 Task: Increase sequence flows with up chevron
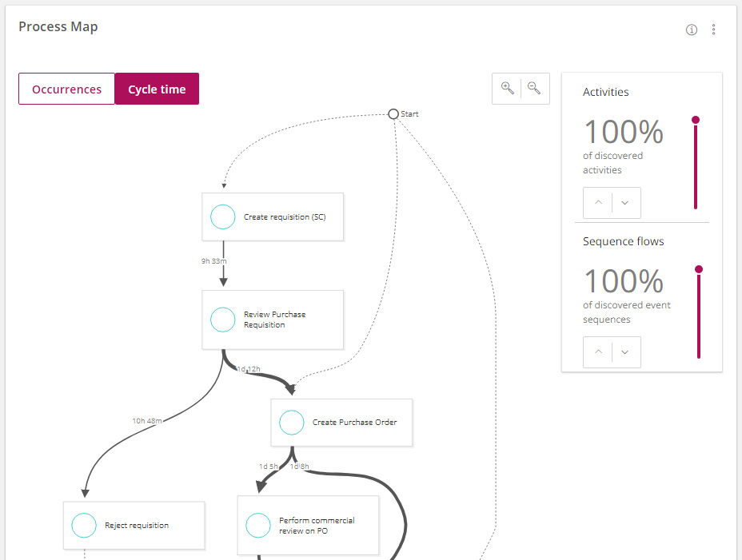pos(598,352)
